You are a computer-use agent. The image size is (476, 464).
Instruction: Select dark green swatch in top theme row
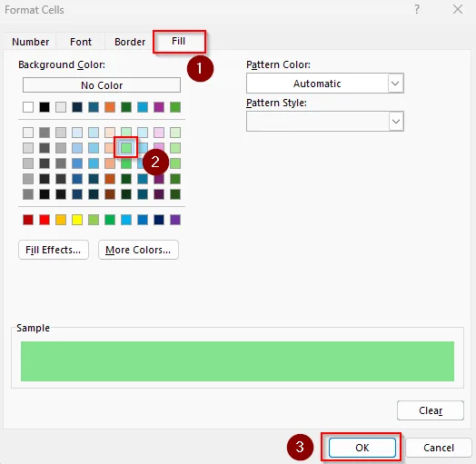click(x=126, y=107)
